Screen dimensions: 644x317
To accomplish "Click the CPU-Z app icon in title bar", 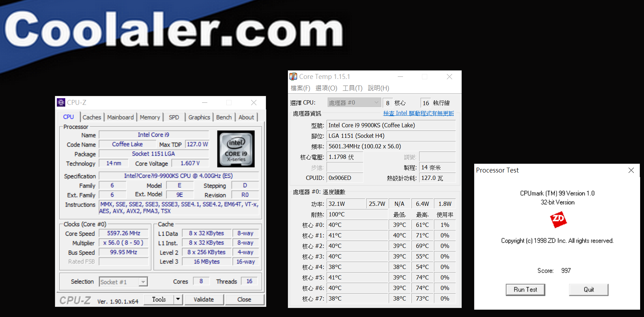I will (61, 102).
